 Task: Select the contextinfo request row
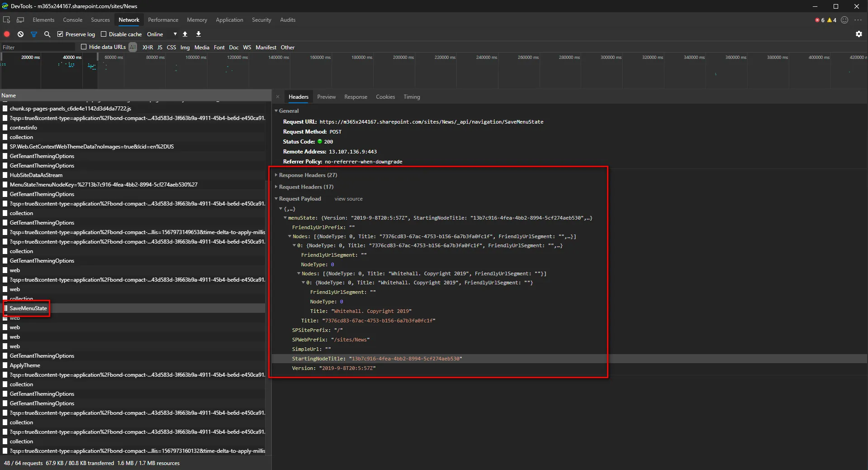[133, 128]
